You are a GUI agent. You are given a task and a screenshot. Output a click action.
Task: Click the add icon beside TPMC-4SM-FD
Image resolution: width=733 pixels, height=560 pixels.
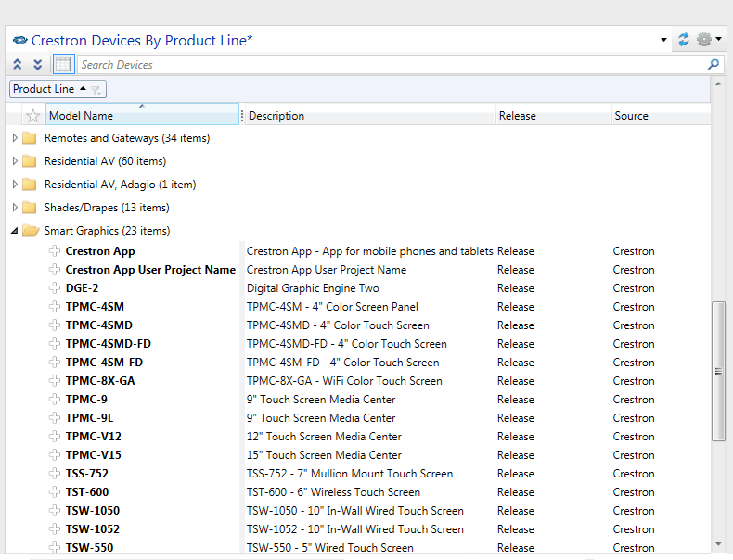(x=55, y=362)
